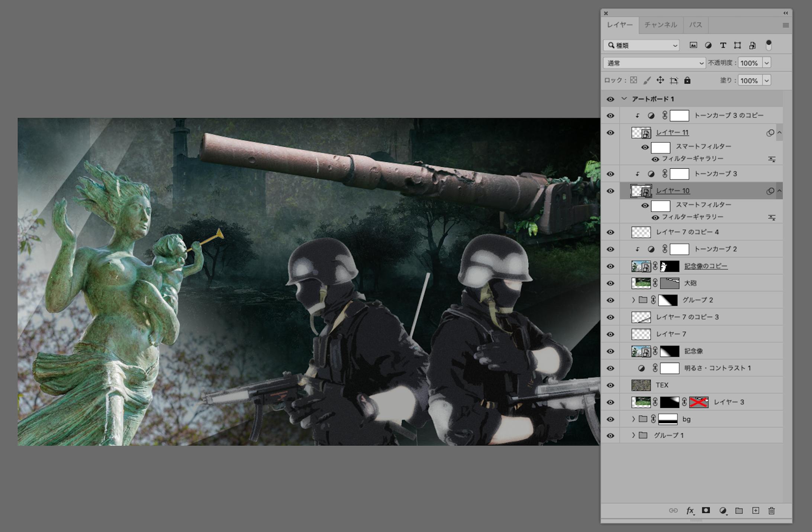Click the delete layer trash icon
Image resolution: width=812 pixels, height=532 pixels.
click(771, 510)
